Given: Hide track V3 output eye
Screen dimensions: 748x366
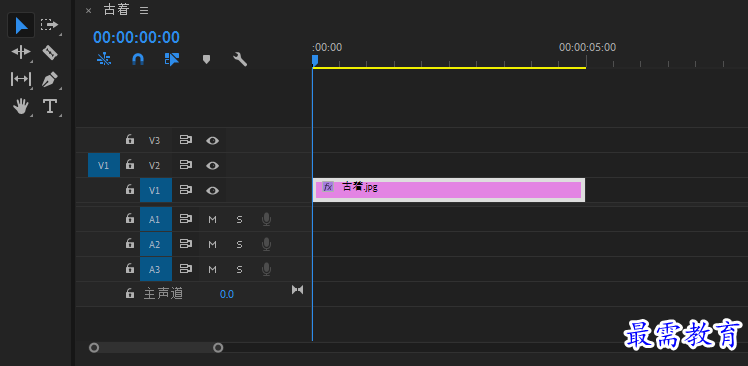Looking at the screenshot, I should click(212, 141).
